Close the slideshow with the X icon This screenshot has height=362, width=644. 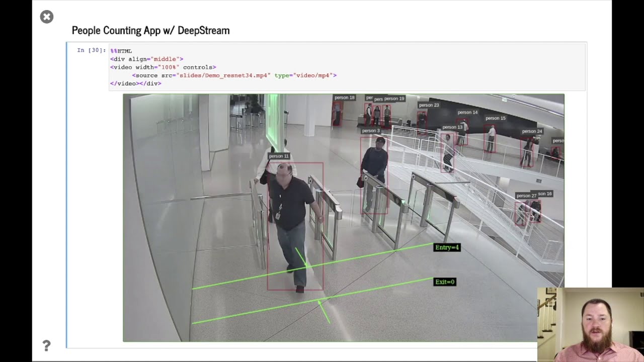[46, 17]
